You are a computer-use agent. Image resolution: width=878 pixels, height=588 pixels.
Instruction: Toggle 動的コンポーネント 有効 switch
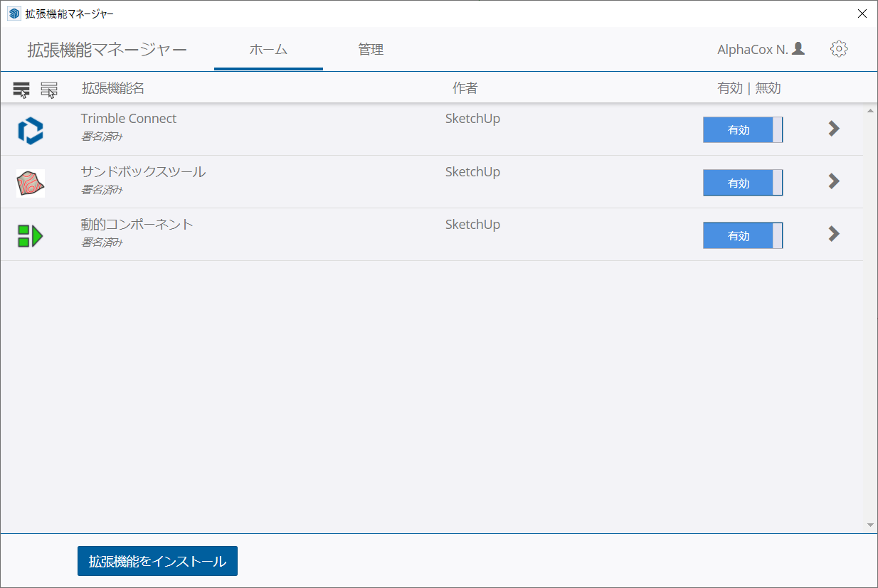(742, 235)
